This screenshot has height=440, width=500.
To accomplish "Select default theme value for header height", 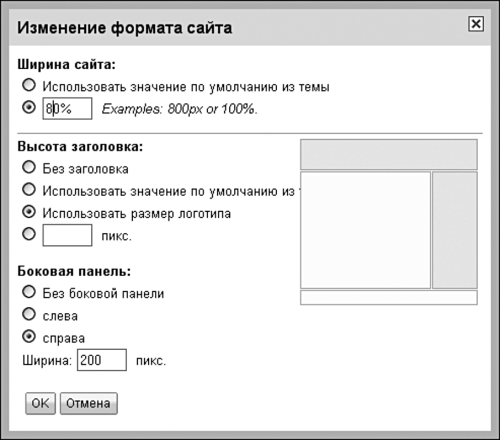I will click(x=29, y=189).
